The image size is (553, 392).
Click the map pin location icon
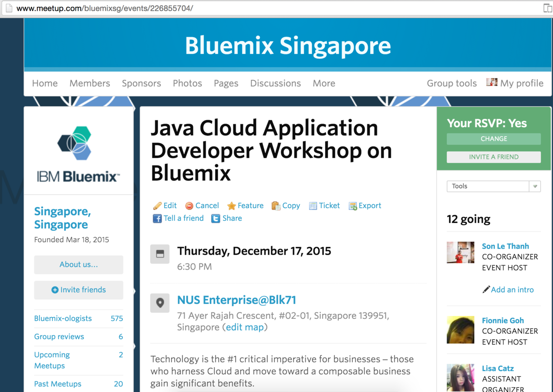pos(160,303)
